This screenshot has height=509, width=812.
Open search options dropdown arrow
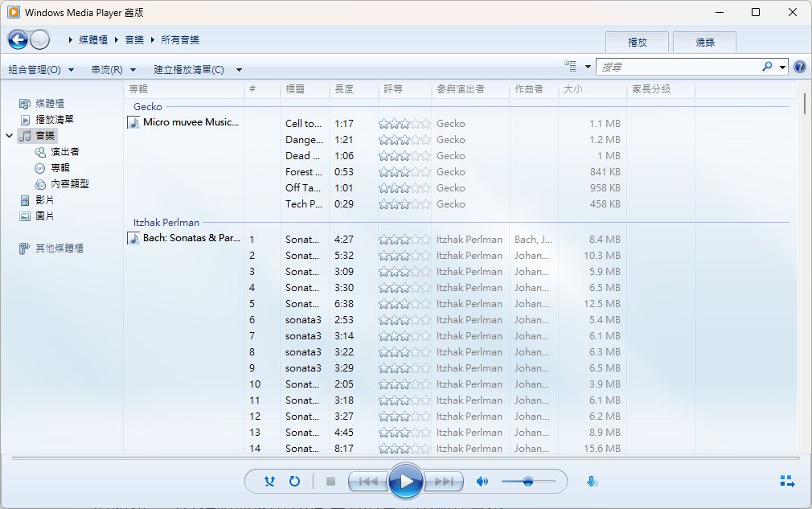782,67
